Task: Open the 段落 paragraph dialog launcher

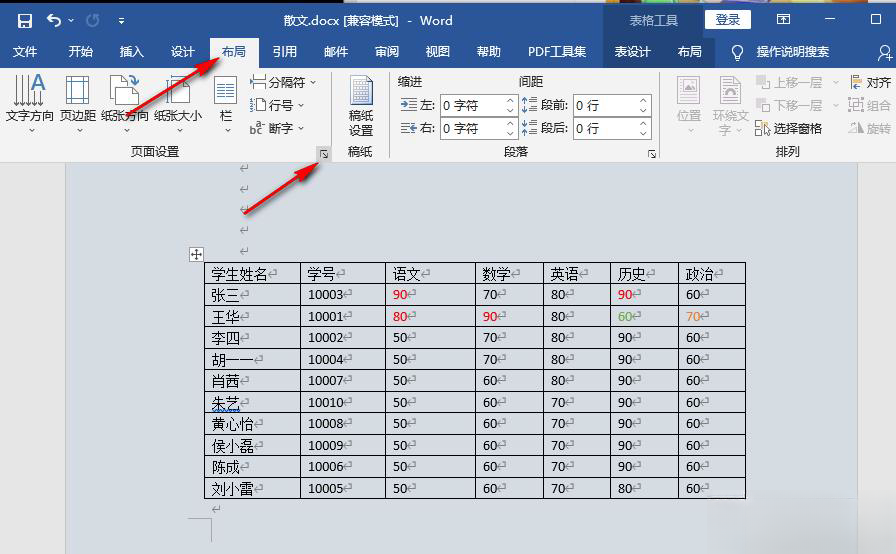Action: 651,154
